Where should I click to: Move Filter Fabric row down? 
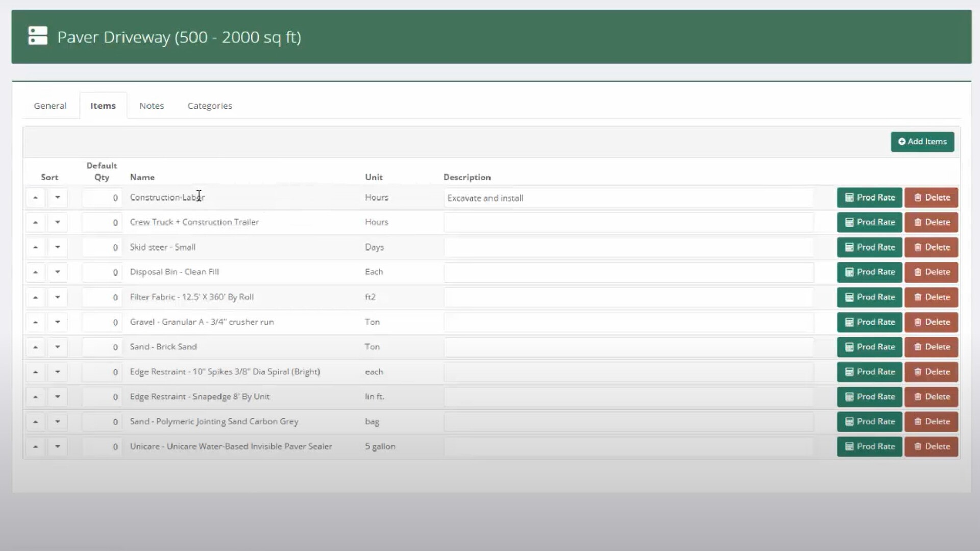[x=58, y=297]
